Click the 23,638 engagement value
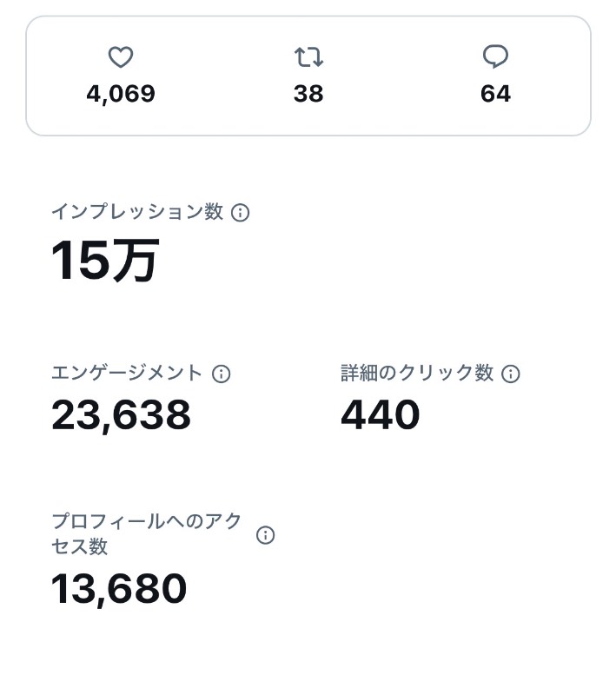The image size is (616, 695). tap(121, 415)
